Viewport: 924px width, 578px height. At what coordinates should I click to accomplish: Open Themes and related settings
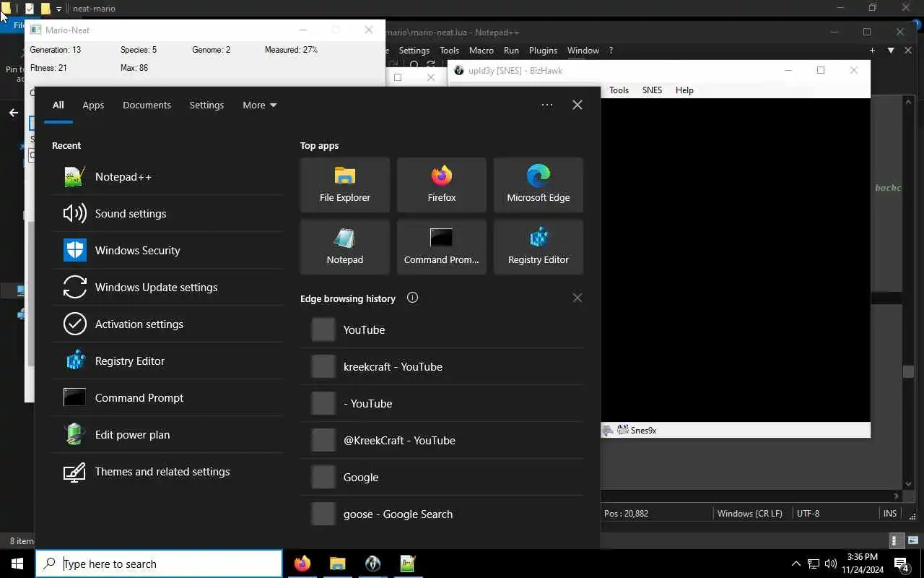pyautogui.click(x=167, y=471)
